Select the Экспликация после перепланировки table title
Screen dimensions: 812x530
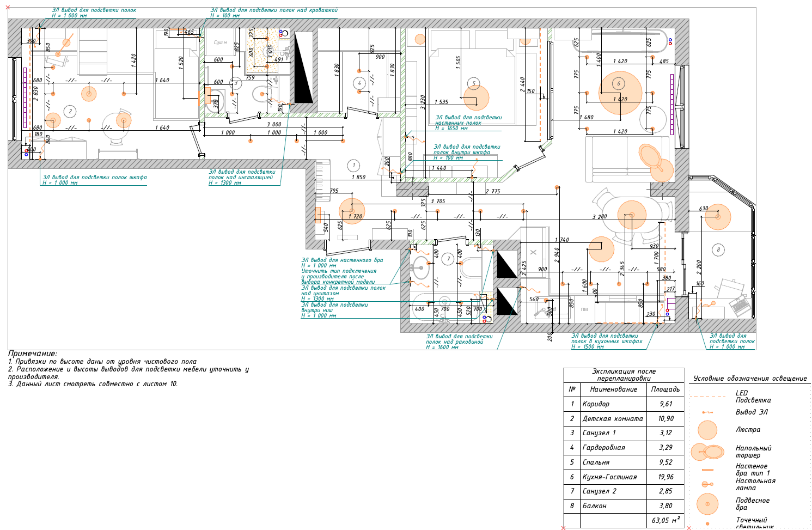624,374
